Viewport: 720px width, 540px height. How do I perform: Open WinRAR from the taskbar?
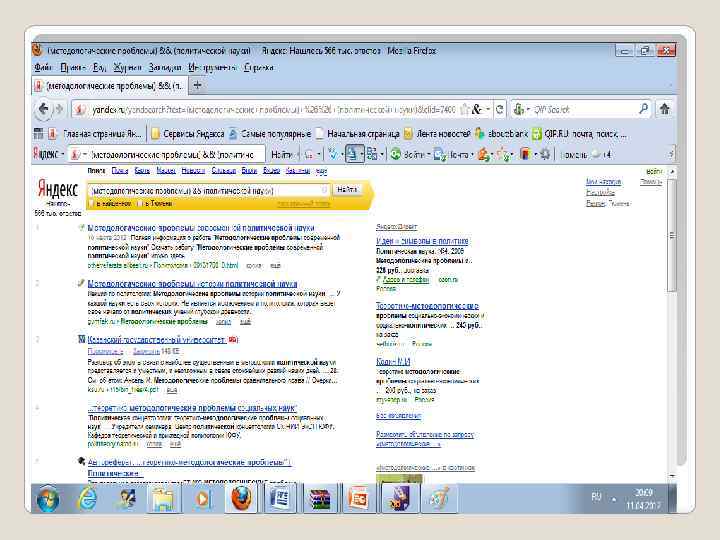tap(320, 499)
